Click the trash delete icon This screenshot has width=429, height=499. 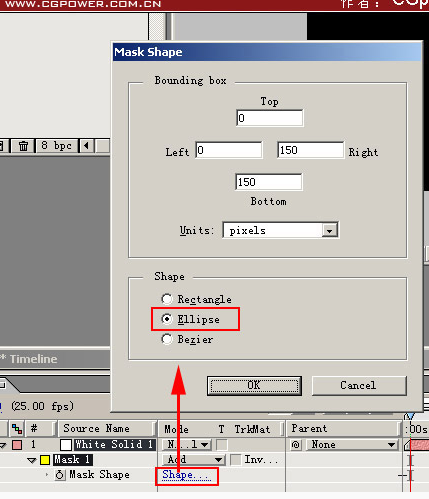23,146
